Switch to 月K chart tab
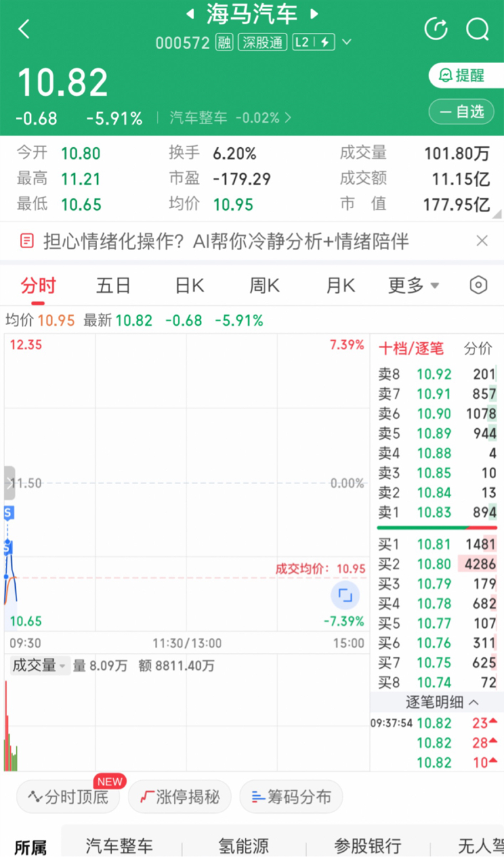Image resolution: width=504 pixels, height=857 pixels. tap(340, 286)
